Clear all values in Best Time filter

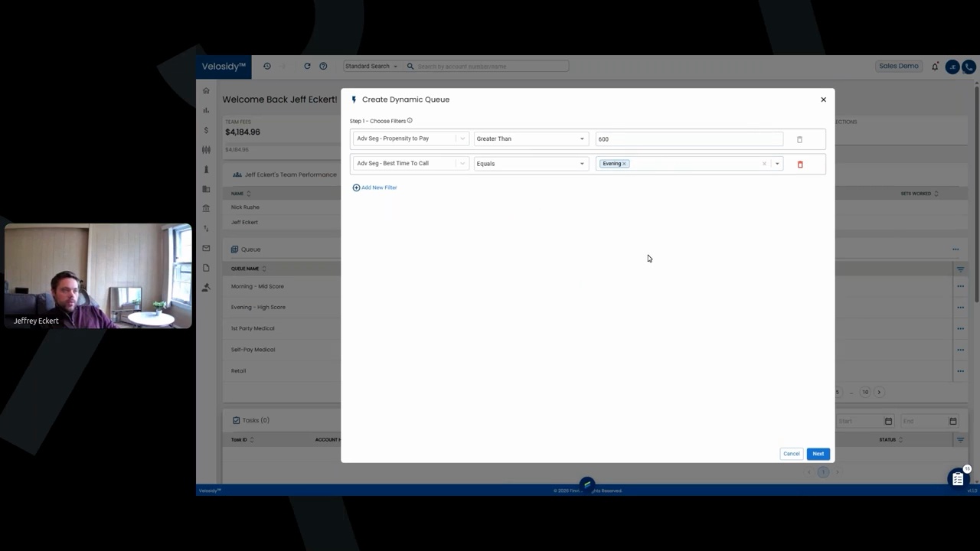(x=763, y=164)
